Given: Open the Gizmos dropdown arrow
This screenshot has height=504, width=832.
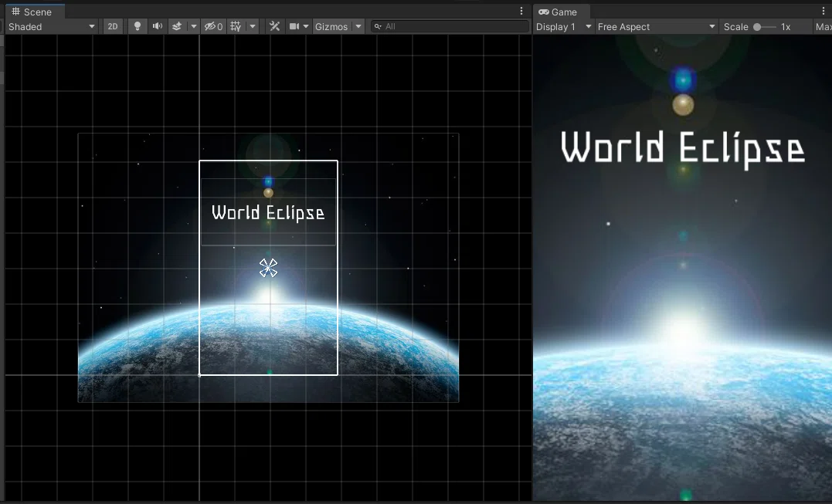Looking at the screenshot, I should 358,26.
